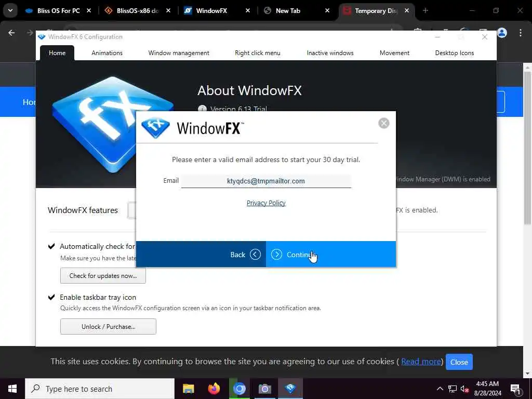Image resolution: width=532 pixels, height=399 pixels.
Task: Open the Windows Start menu
Action: tap(12, 389)
